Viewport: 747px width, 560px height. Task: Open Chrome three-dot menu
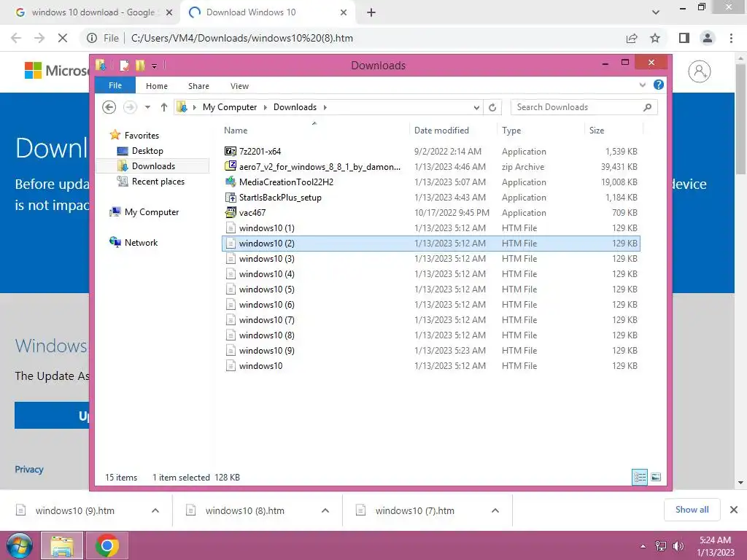(x=731, y=38)
